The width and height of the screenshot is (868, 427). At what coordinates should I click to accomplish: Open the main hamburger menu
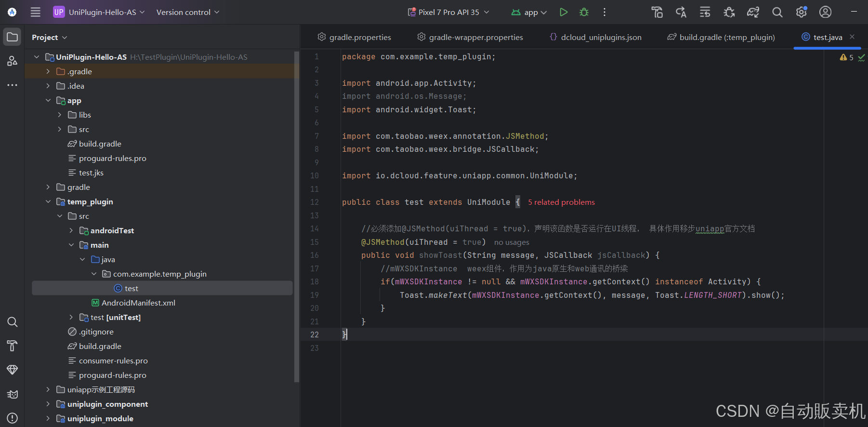tap(36, 12)
